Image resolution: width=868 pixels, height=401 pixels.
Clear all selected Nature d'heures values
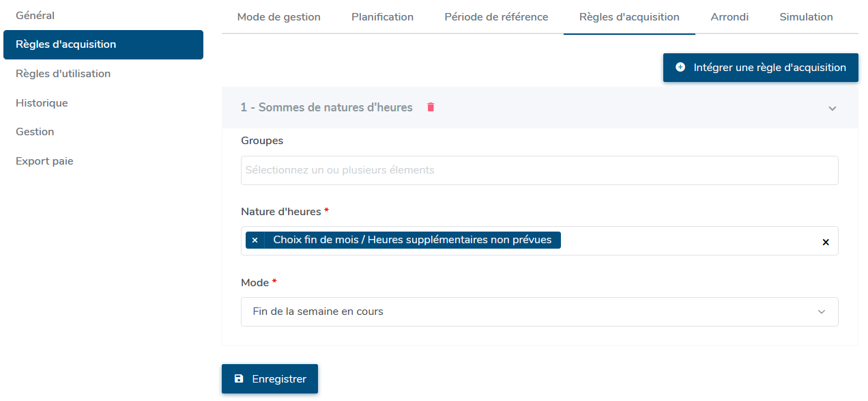pyautogui.click(x=825, y=242)
